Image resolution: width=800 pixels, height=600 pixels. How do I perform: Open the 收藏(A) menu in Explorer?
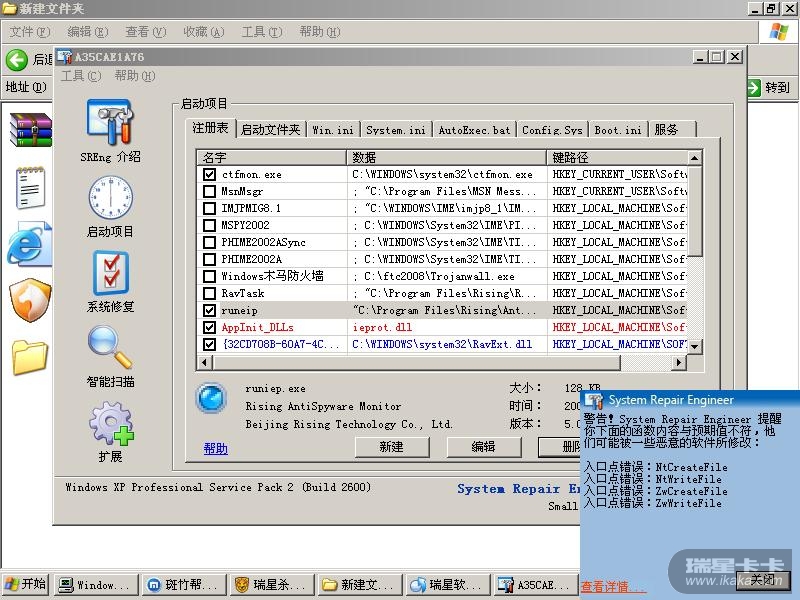coord(204,32)
